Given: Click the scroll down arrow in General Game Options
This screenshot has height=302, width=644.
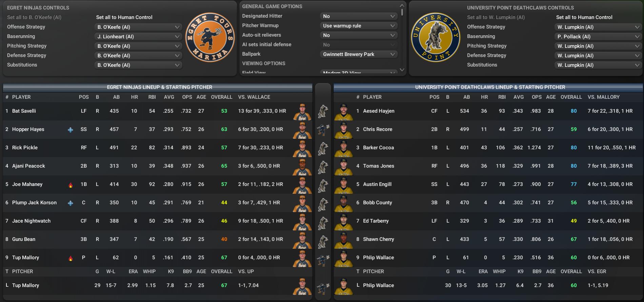Looking at the screenshot, I should tap(402, 70).
